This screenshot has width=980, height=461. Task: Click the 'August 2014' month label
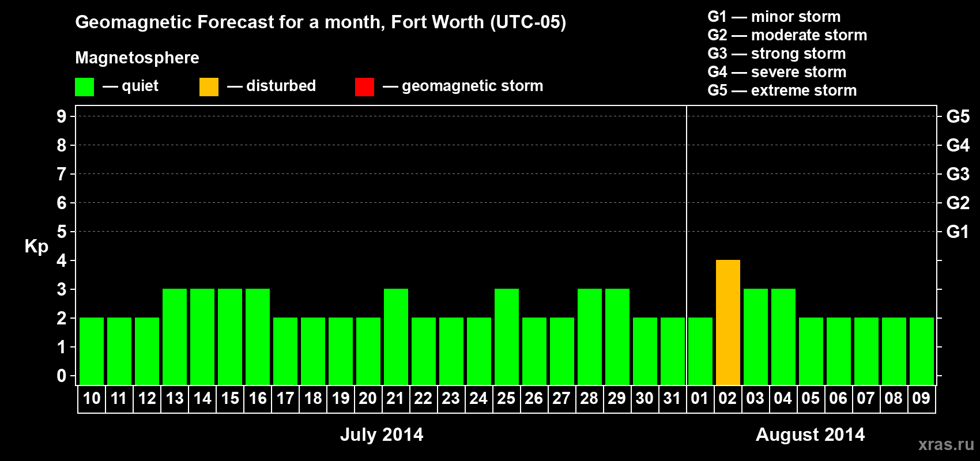pos(811,434)
